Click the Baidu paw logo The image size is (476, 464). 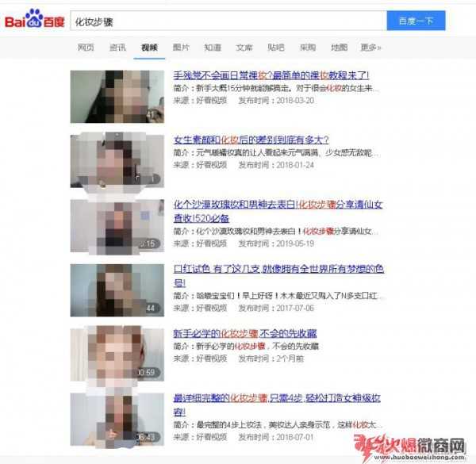tap(35, 19)
